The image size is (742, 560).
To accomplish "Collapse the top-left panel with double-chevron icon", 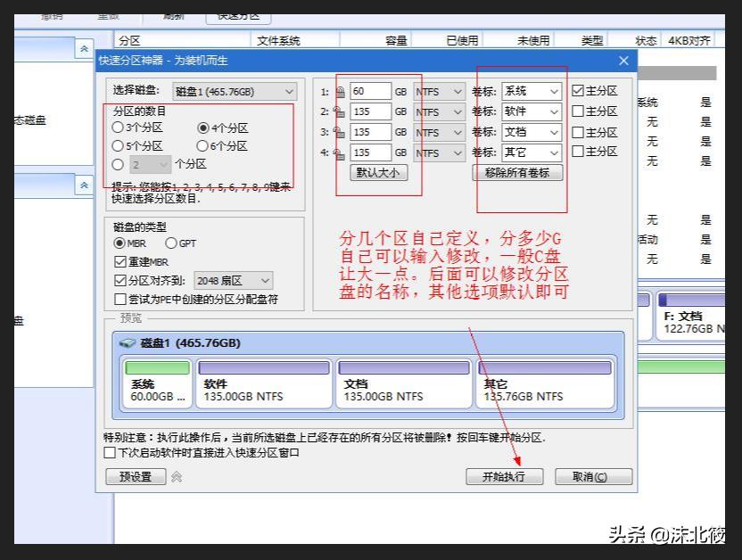I will click(x=84, y=49).
